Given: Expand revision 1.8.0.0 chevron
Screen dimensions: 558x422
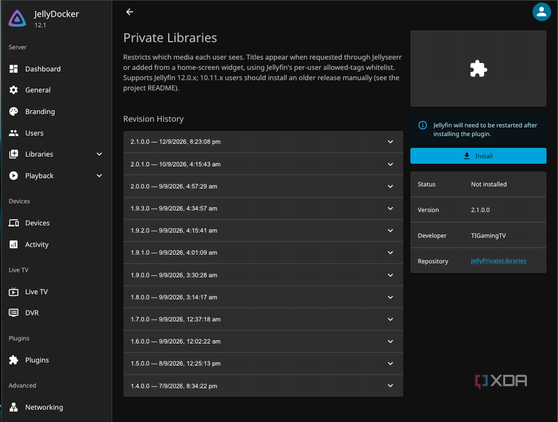Looking at the screenshot, I should click(x=390, y=297).
